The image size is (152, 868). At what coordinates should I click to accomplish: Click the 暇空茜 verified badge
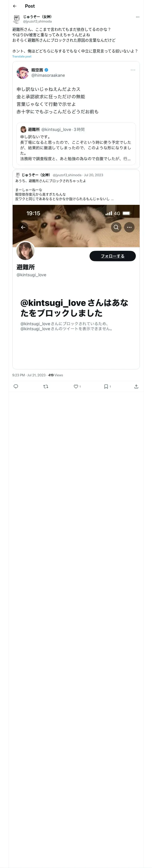click(x=47, y=70)
